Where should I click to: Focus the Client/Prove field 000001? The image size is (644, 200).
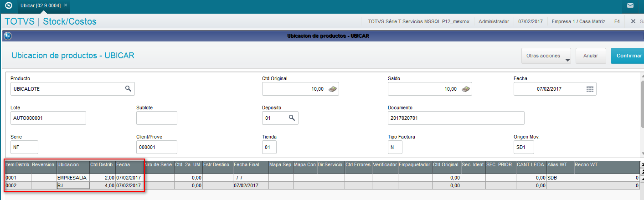click(156, 147)
